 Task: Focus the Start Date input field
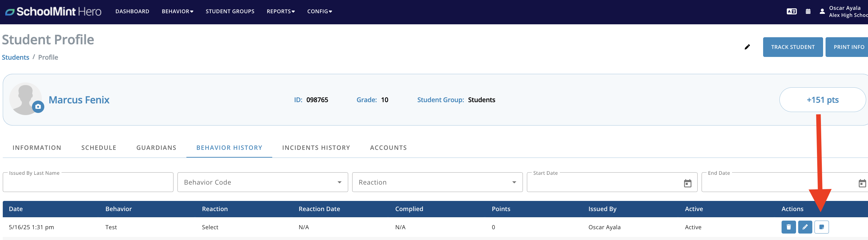[x=612, y=183]
